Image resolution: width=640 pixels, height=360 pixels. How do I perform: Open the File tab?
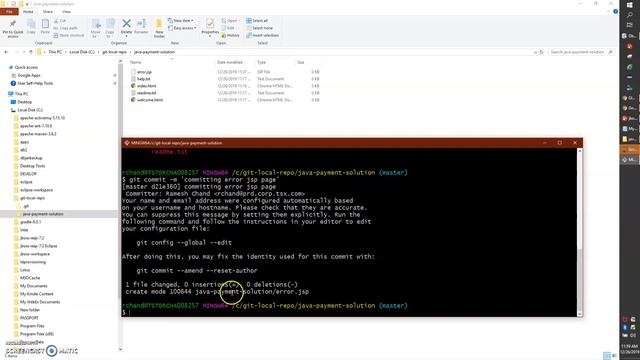[x=9, y=12]
